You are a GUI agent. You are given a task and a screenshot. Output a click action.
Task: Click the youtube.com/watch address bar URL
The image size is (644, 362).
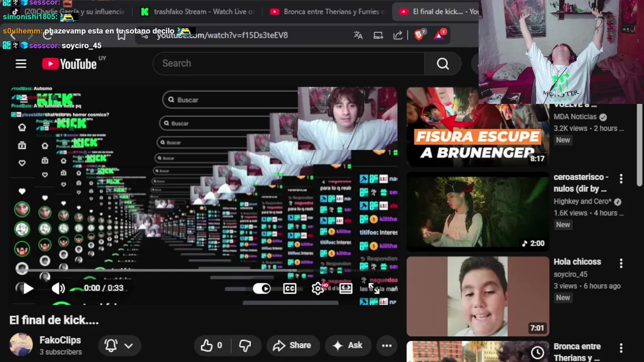pyautogui.click(x=222, y=35)
